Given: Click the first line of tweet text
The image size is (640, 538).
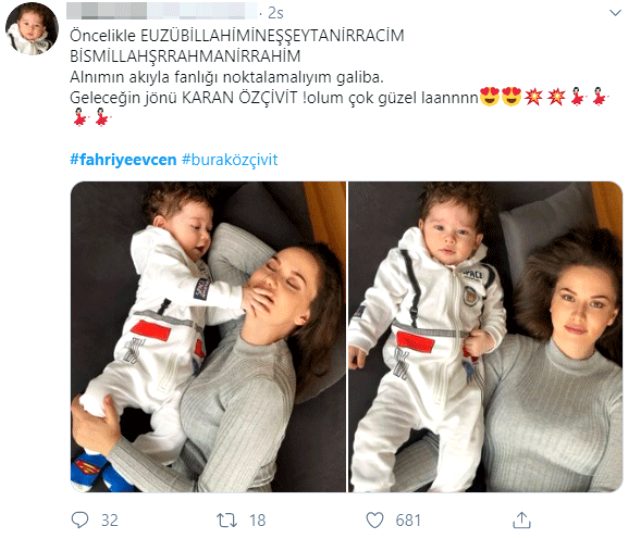Looking at the screenshot, I should 237,36.
